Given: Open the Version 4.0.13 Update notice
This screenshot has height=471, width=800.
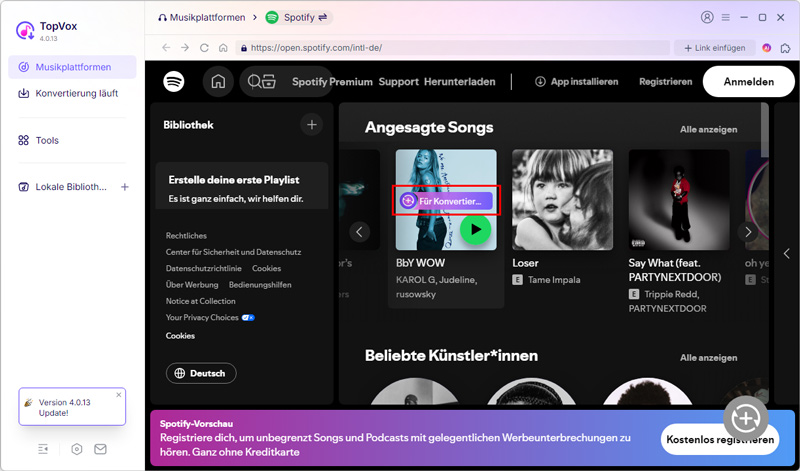Looking at the screenshot, I should tap(72, 407).
